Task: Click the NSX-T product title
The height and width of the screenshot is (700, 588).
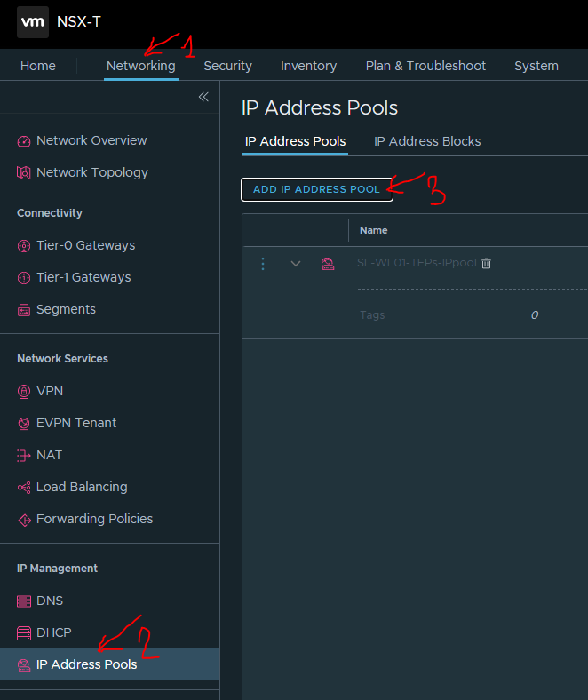Action: coord(79,21)
